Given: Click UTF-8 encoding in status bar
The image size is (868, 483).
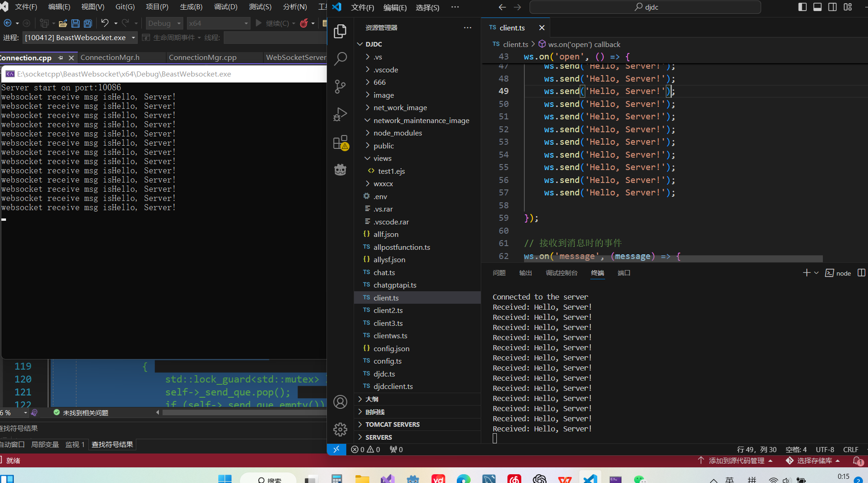Looking at the screenshot, I should pyautogui.click(x=825, y=449).
